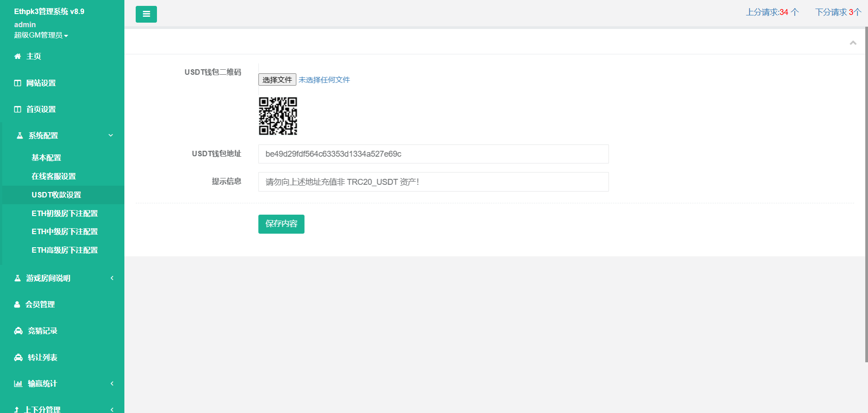Toggle the hamburger sidebar menu button

(146, 14)
